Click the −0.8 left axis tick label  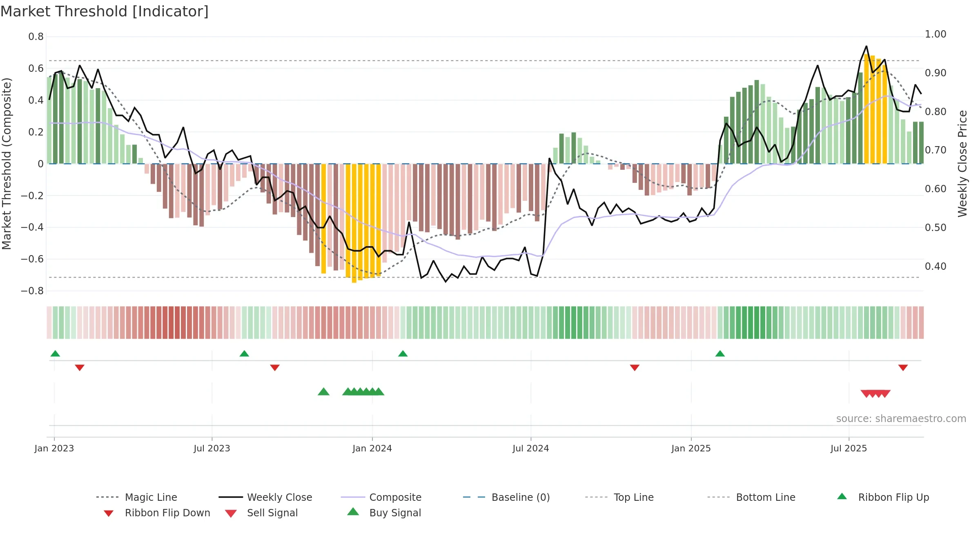32,291
